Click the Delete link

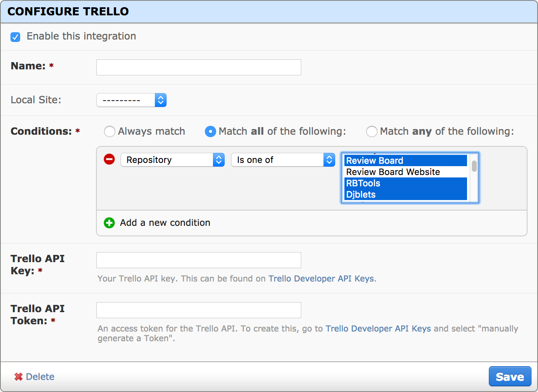[x=40, y=377]
